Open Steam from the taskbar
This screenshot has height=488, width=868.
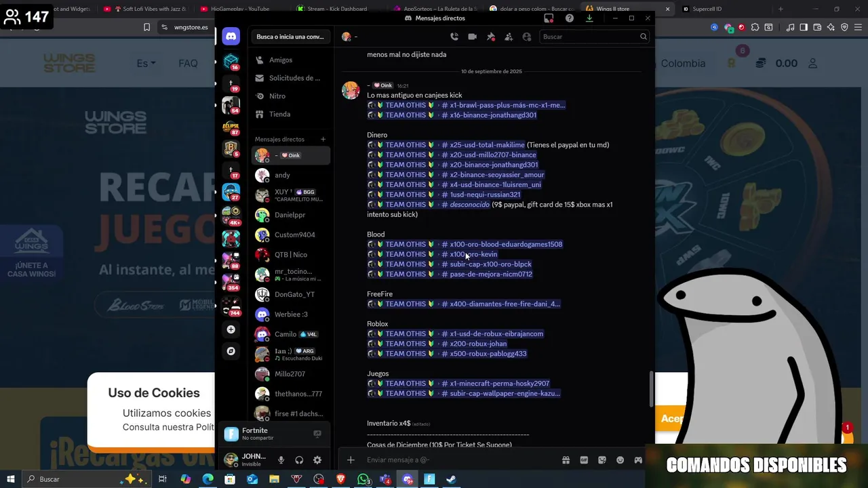click(x=451, y=479)
